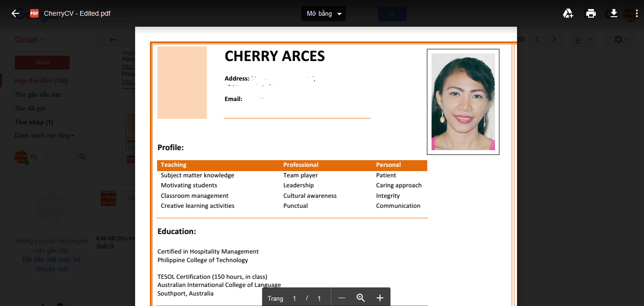This screenshot has width=644, height=306.
Task: Open the "Mở bằng" dropdown
Action: [x=323, y=13]
